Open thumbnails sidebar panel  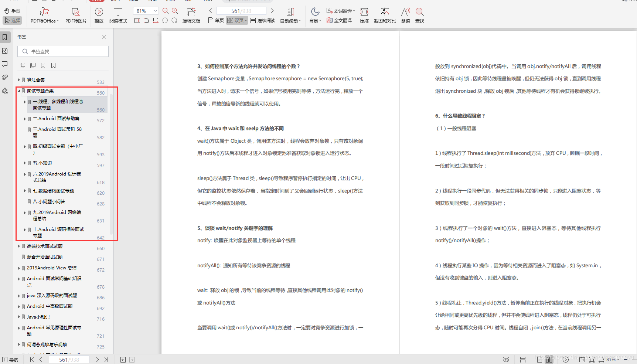(5, 51)
